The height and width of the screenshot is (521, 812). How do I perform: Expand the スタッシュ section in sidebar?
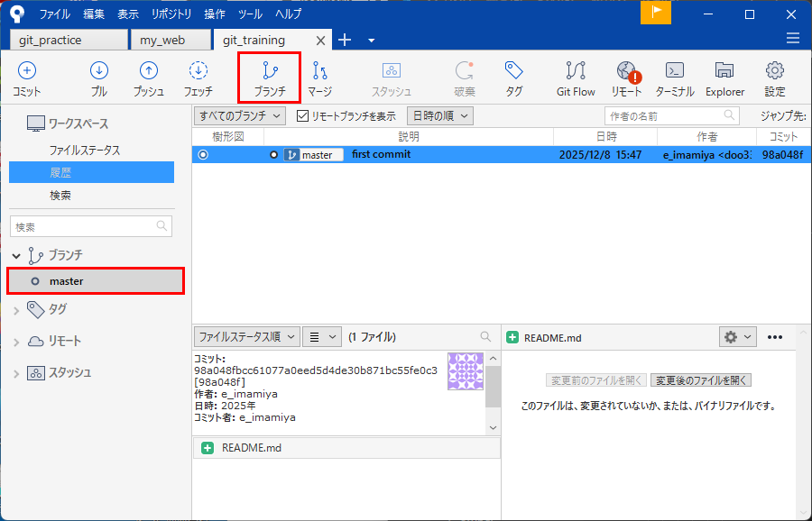tap(16, 373)
